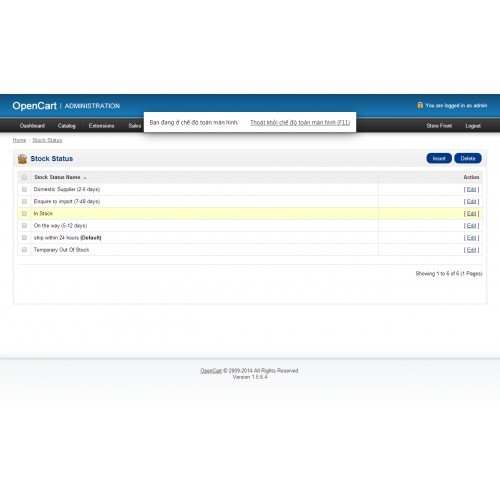
Task: Exit full screen mode via F11 link
Action: tap(300, 122)
